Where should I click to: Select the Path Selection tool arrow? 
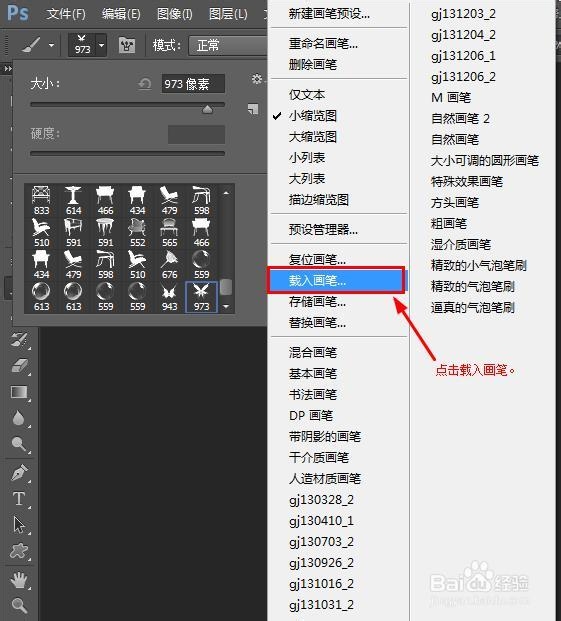(19, 525)
